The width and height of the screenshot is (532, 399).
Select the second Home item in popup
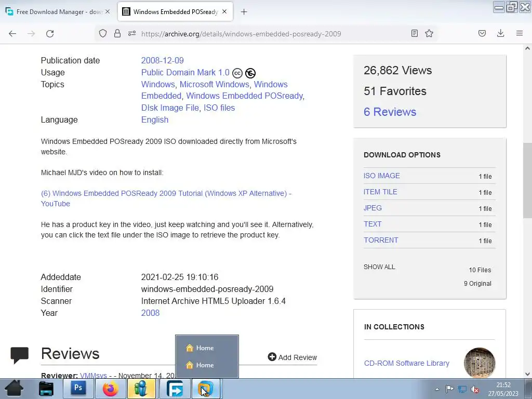tap(207, 365)
